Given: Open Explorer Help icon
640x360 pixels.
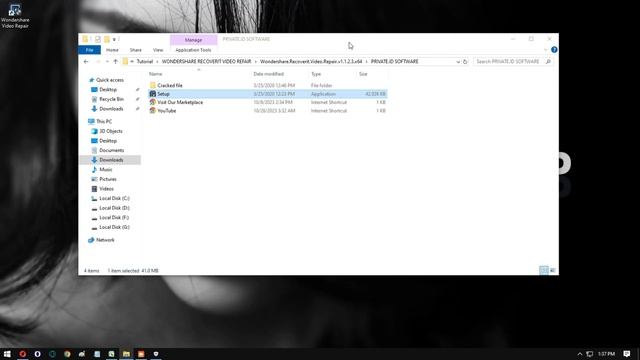Looking at the screenshot, I should point(554,50).
